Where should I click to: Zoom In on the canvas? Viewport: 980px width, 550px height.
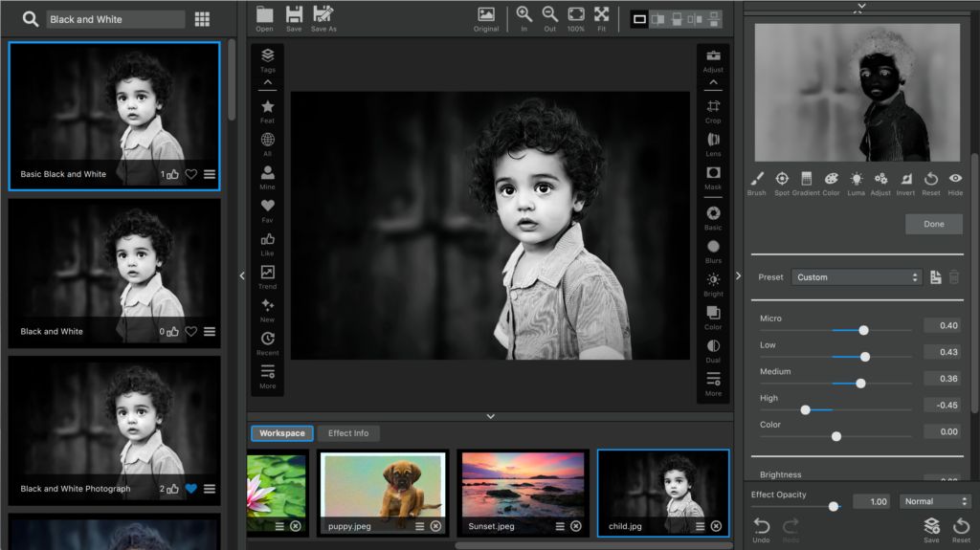click(523, 19)
